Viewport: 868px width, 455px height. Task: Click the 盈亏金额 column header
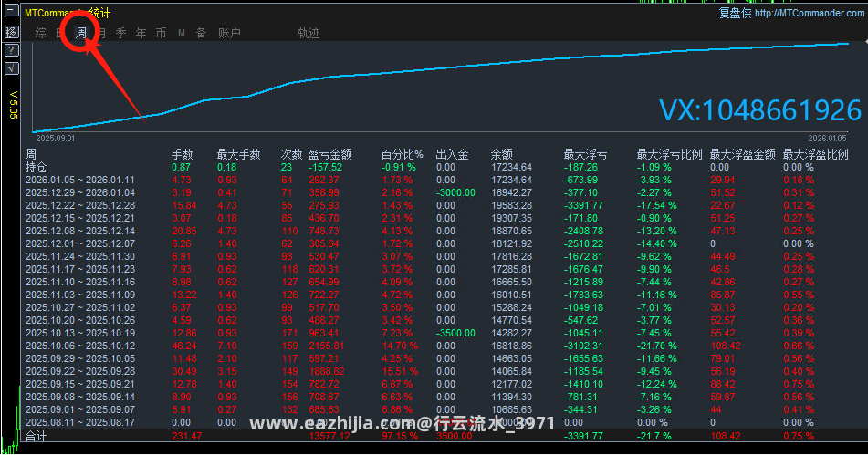[329, 154]
